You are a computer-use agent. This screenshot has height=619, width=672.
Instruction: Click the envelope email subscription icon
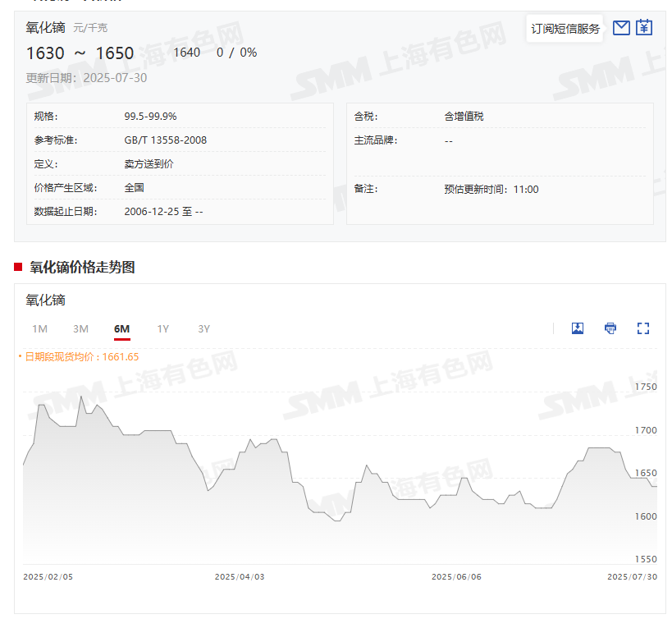click(621, 28)
